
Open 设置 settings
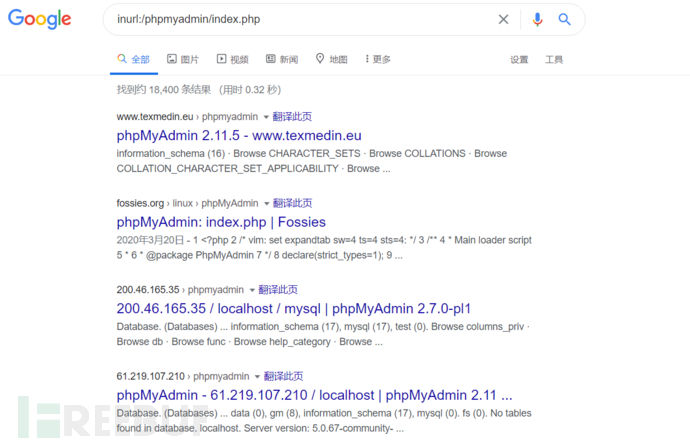tap(519, 59)
